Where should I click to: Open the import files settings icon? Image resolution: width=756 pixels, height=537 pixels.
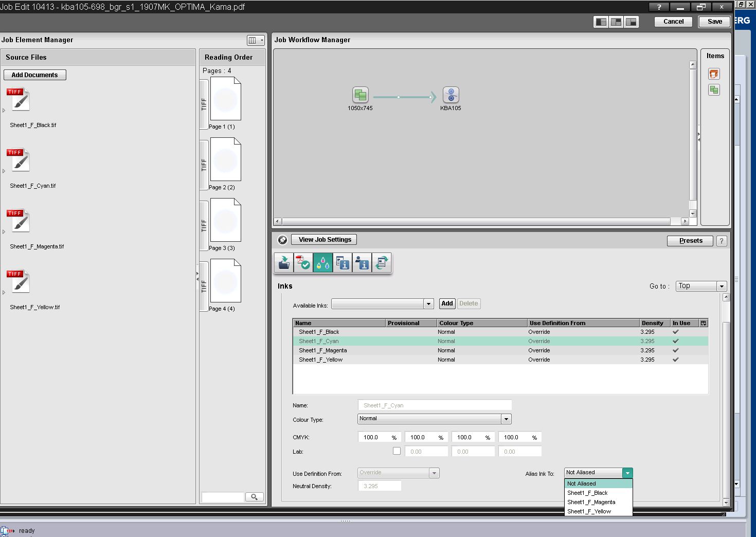pos(284,263)
